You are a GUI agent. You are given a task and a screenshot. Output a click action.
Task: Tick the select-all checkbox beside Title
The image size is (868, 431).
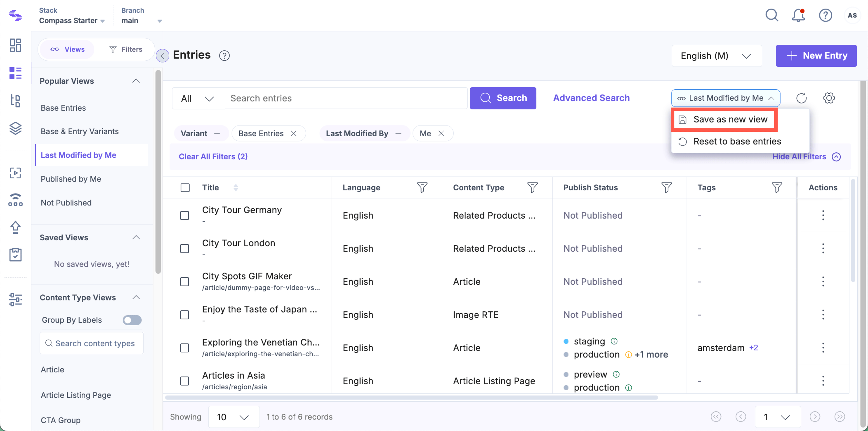[x=185, y=188]
